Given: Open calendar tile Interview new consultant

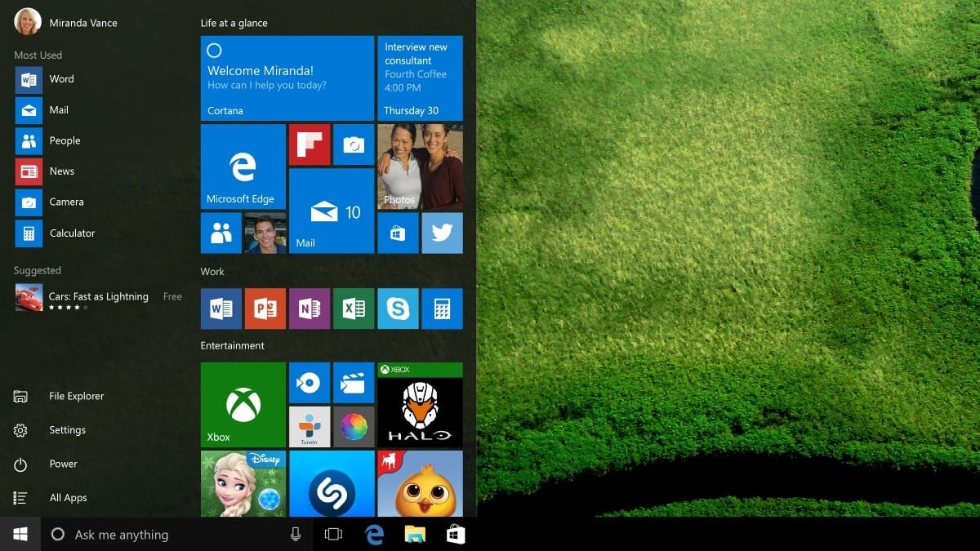Looking at the screenshot, I should click(x=420, y=78).
